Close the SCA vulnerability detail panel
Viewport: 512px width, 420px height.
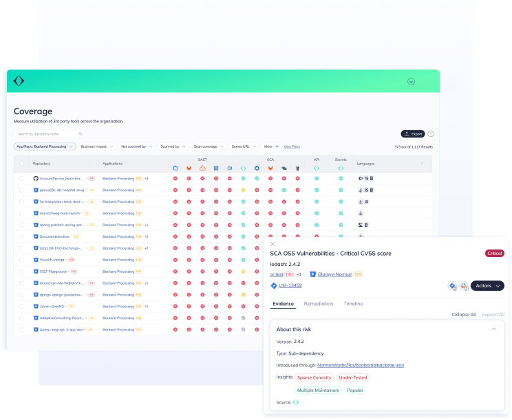click(x=273, y=244)
